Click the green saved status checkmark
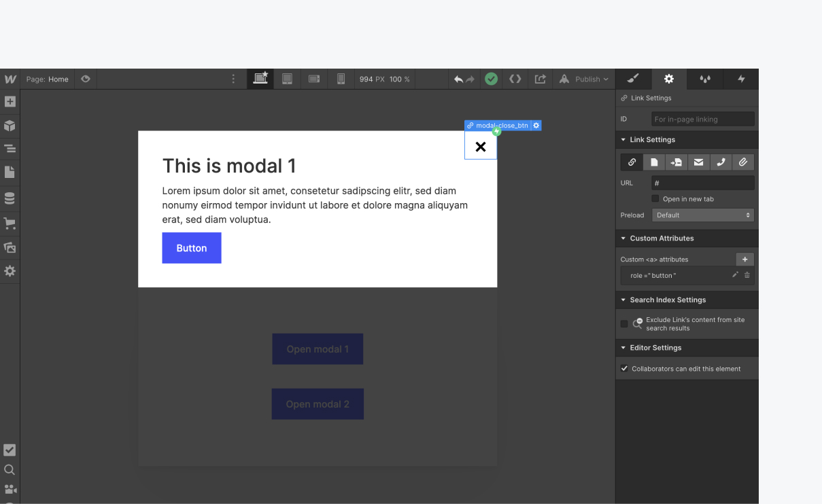The image size is (822, 504). coord(491,79)
